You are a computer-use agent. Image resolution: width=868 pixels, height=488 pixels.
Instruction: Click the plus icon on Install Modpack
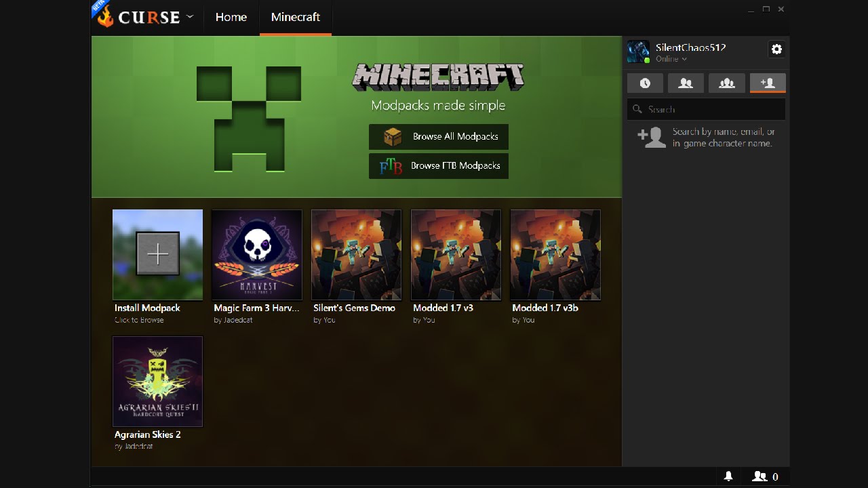coord(158,254)
